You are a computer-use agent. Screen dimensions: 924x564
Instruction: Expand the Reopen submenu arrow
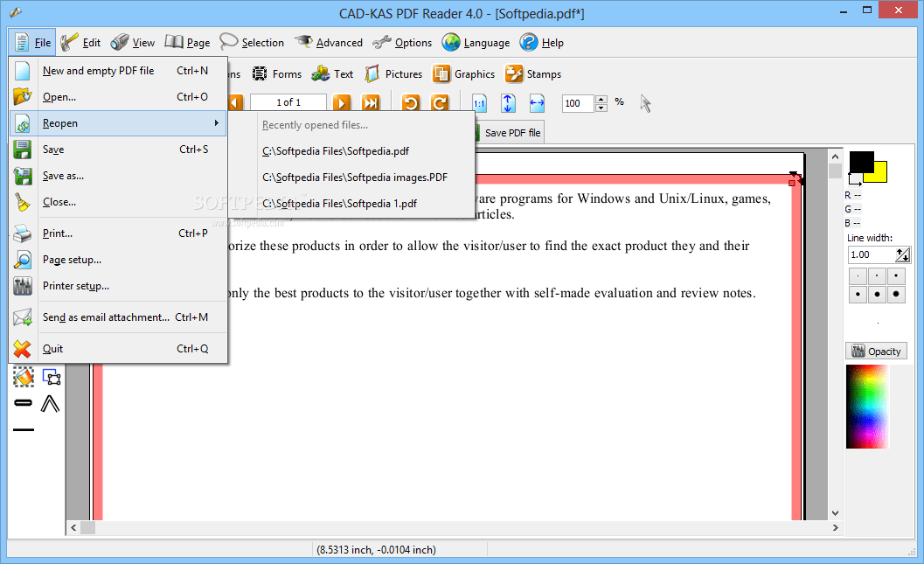[217, 122]
